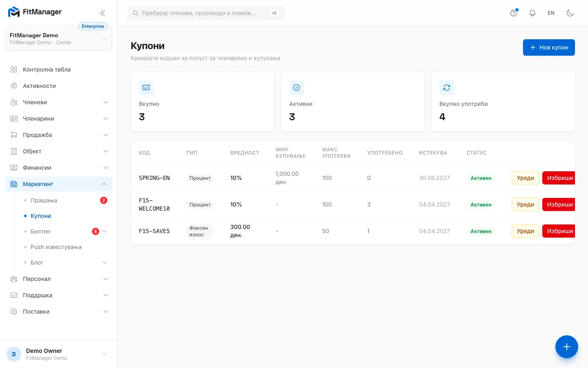Expand the Билтен submenu chevron
The height and width of the screenshot is (368, 588).
[105, 231]
